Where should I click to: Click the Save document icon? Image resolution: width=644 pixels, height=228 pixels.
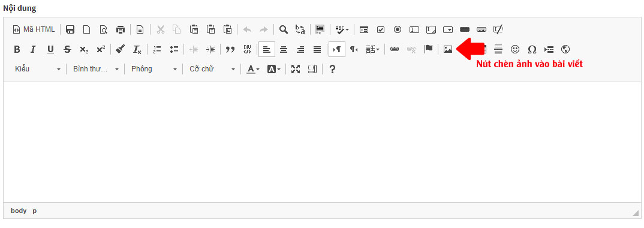(70, 29)
